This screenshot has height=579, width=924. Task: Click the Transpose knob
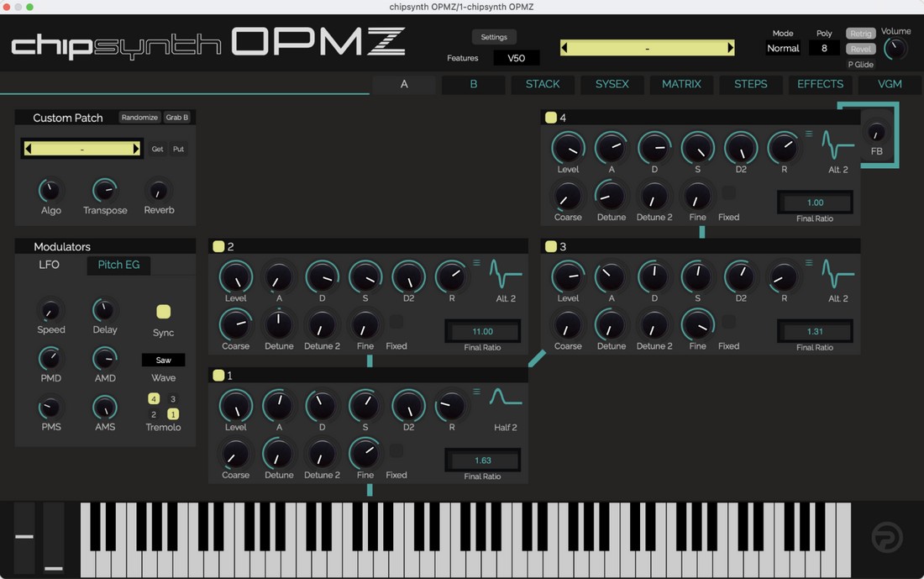pyautogui.click(x=105, y=191)
